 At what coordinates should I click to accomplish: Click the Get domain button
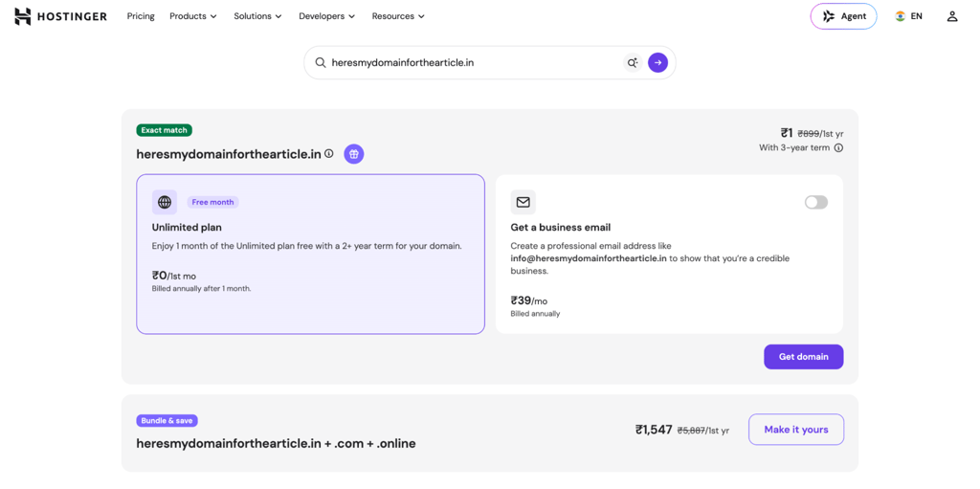click(x=803, y=356)
